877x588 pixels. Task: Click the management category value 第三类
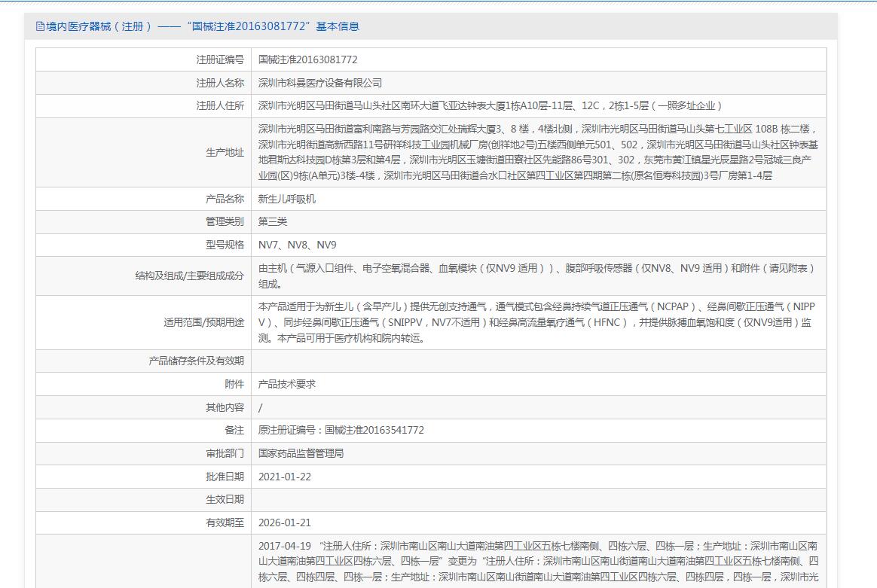(273, 222)
